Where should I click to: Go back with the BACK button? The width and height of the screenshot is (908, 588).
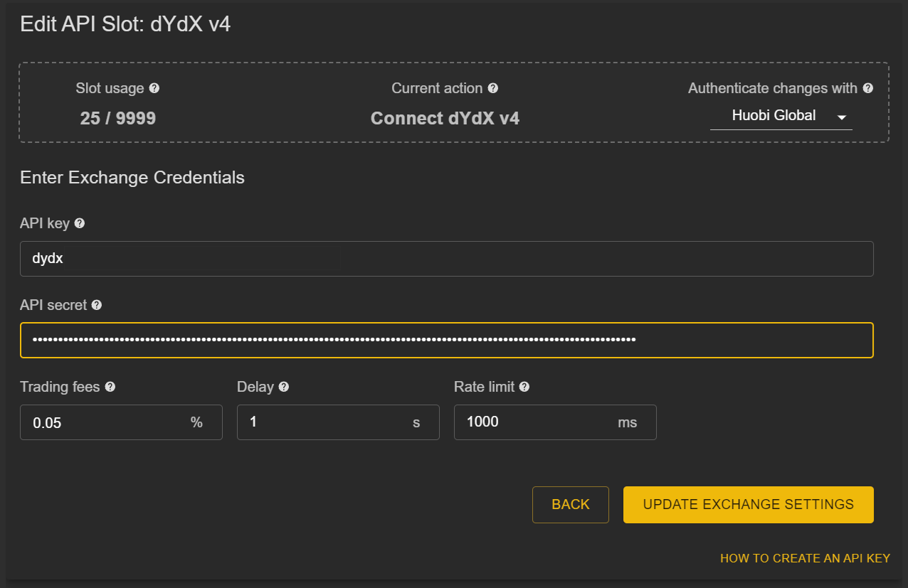click(571, 505)
